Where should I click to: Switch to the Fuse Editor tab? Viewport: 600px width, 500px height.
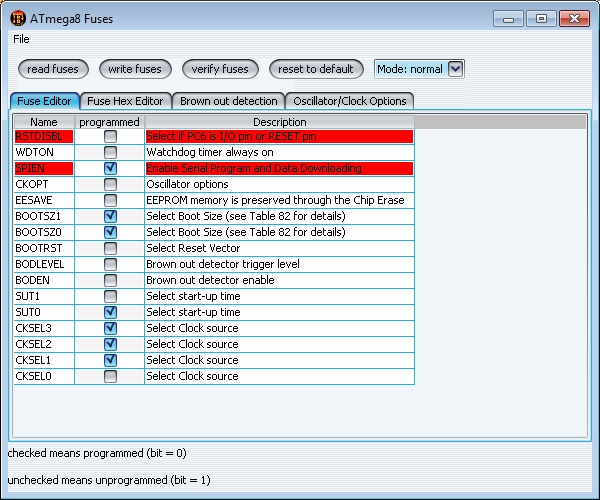click(44, 101)
